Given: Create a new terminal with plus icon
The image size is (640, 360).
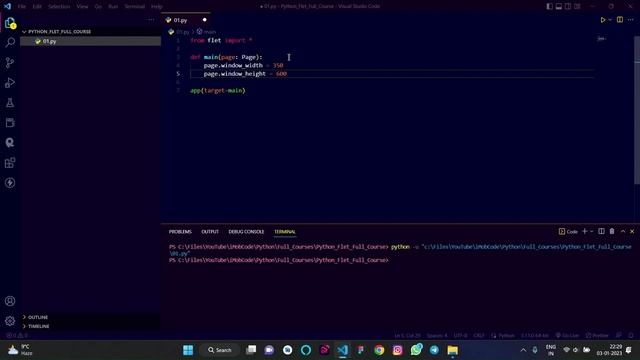Looking at the screenshot, I should tap(584, 231).
